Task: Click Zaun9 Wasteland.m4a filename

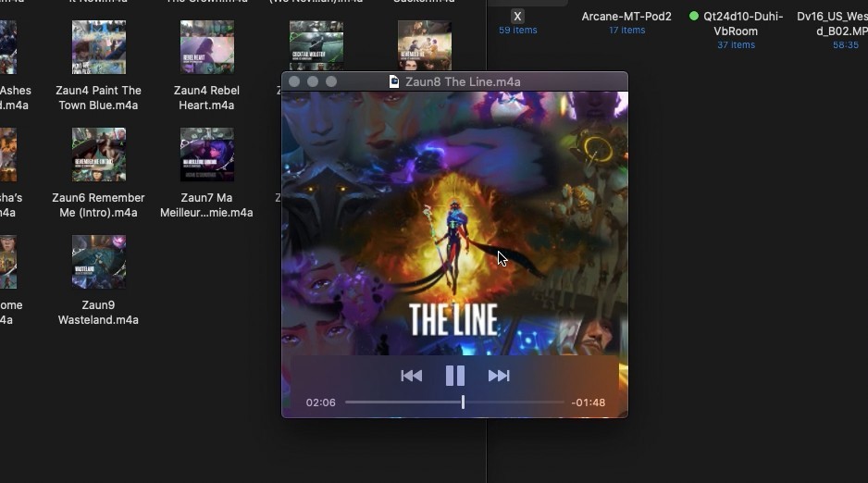Action: 98,313
